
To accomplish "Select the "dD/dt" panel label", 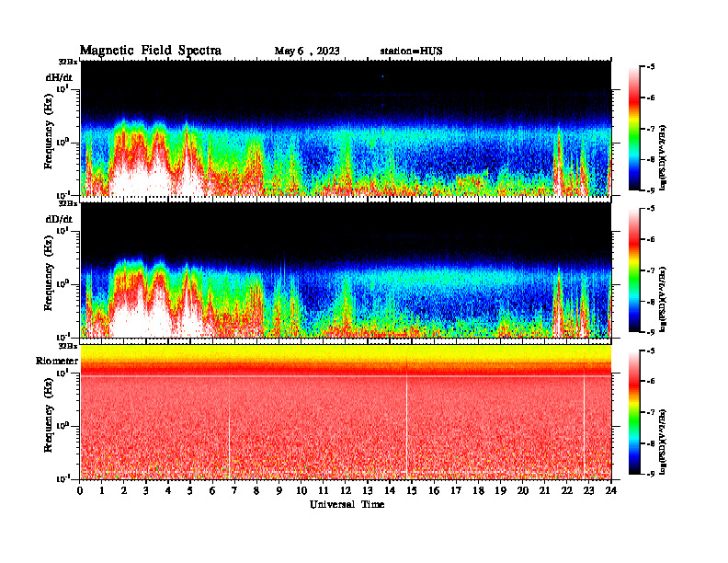I will (x=59, y=219).
